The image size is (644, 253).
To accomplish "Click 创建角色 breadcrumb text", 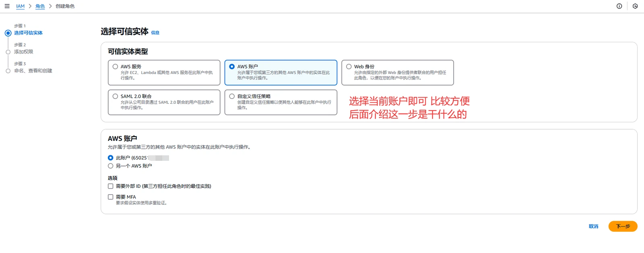I will coord(65,6).
